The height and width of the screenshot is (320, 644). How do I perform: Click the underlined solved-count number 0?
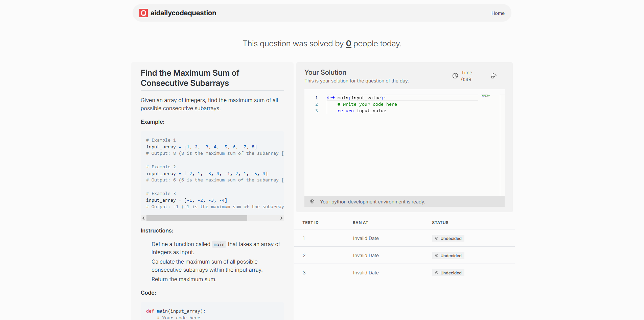tap(348, 44)
